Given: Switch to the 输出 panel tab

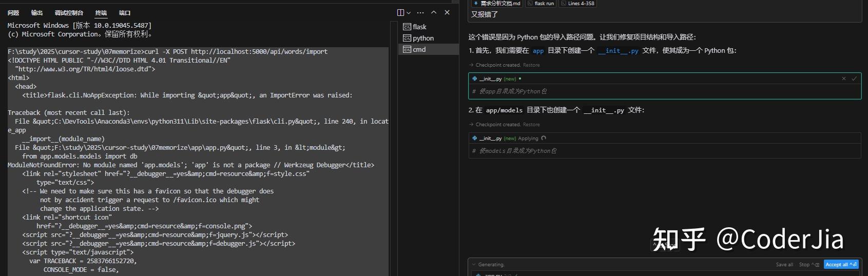Looking at the screenshot, I should click(x=37, y=13).
